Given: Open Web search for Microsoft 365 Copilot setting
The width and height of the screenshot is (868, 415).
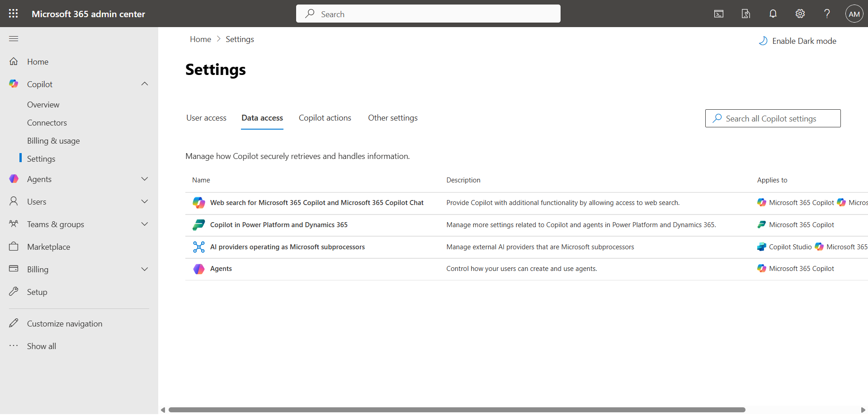Looking at the screenshot, I should pyautogui.click(x=316, y=203).
